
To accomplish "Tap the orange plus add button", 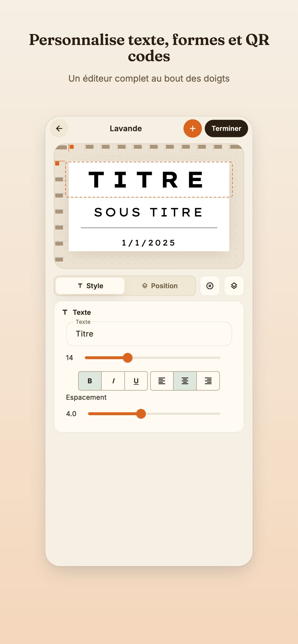I will coord(192,128).
